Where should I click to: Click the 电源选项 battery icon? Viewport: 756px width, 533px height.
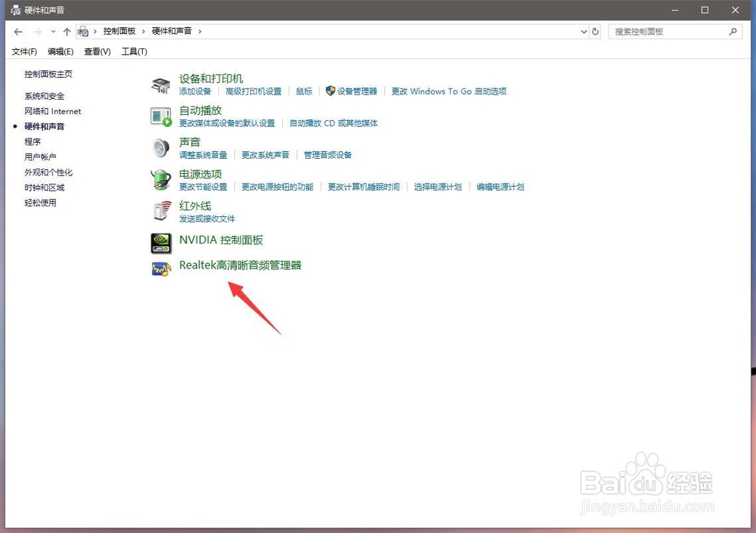click(x=160, y=180)
